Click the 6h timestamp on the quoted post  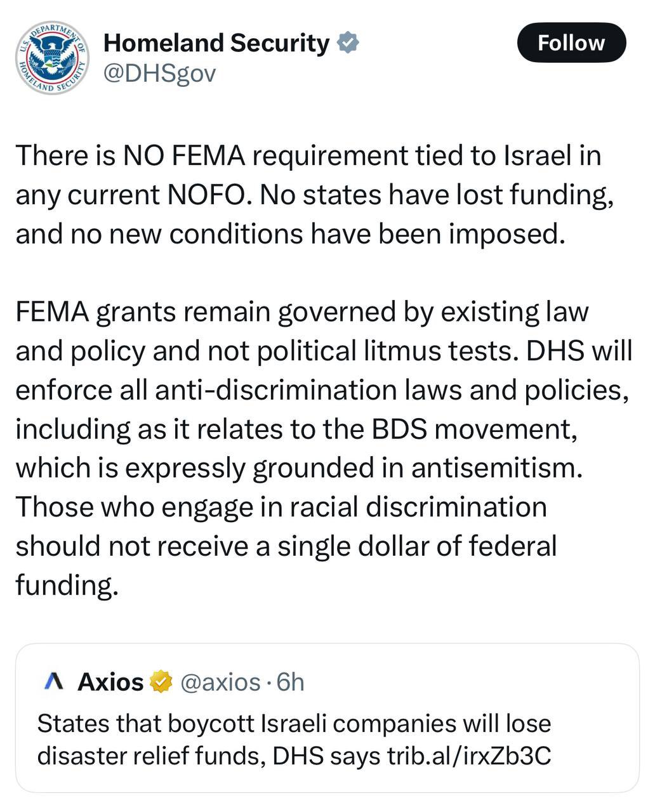[291, 682]
